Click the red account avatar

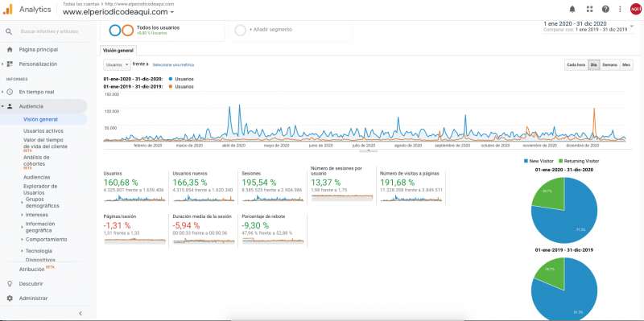point(635,9)
